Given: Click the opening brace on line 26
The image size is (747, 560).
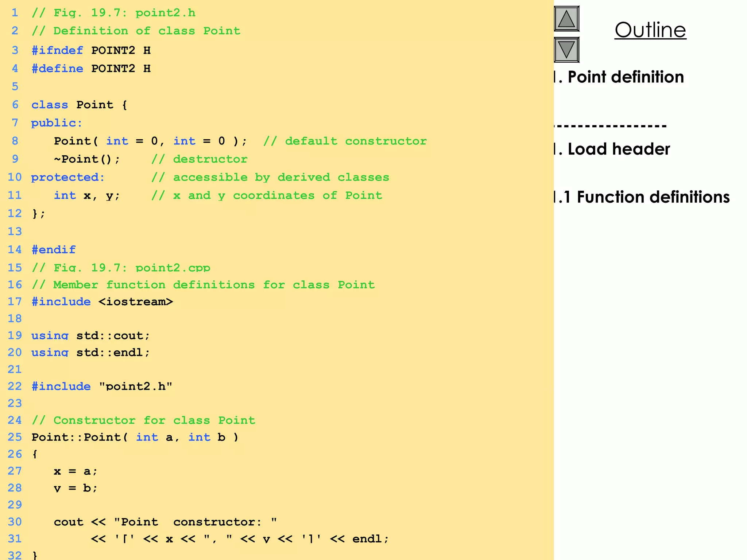Looking at the screenshot, I should [x=35, y=454].
